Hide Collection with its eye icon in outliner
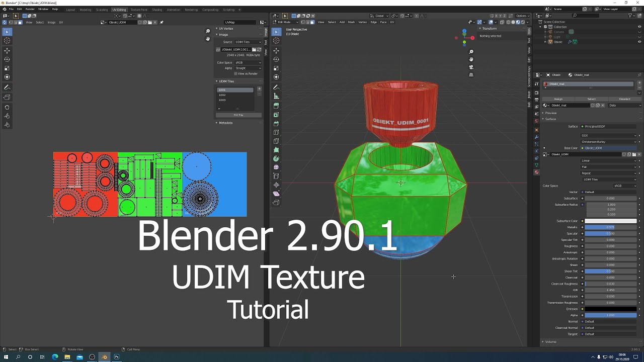This screenshot has height=362, width=644. [x=640, y=27]
